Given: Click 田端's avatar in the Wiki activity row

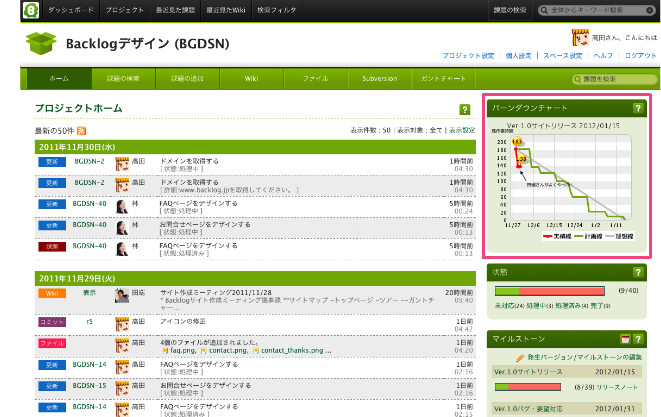Looking at the screenshot, I should (122, 296).
